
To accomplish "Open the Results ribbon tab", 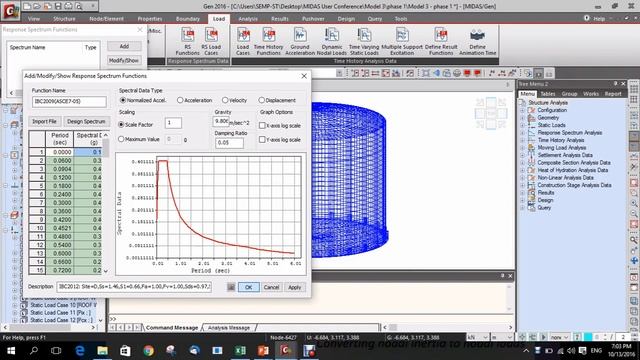I will (x=280, y=19).
